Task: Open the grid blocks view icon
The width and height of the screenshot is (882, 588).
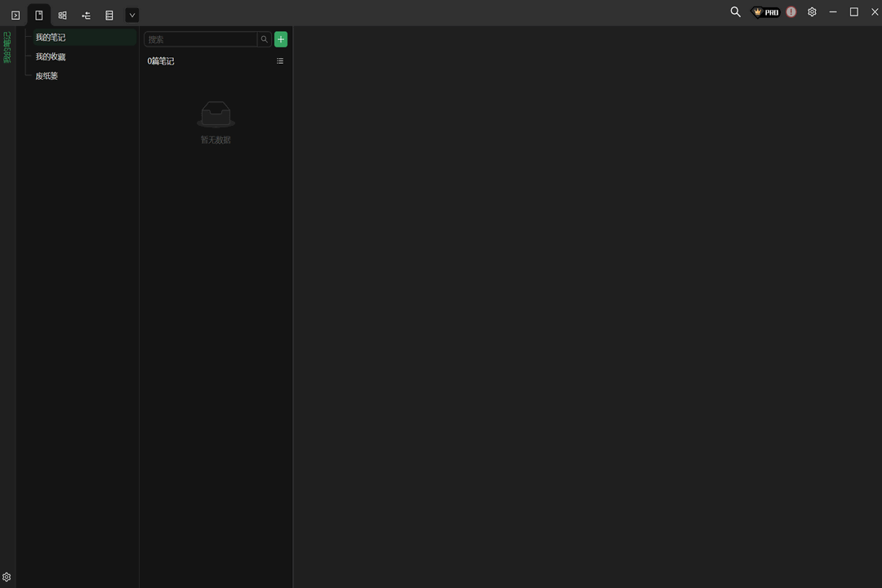Action: (62, 15)
